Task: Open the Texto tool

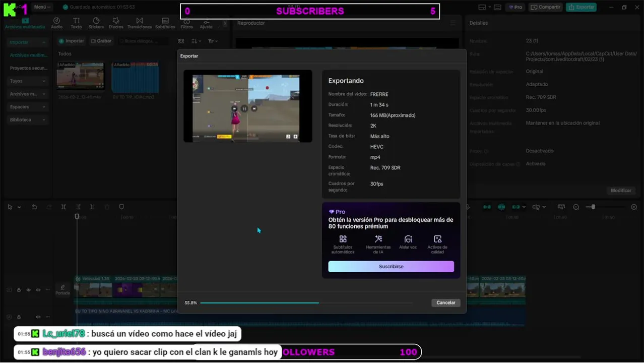Action: pos(76,23)
